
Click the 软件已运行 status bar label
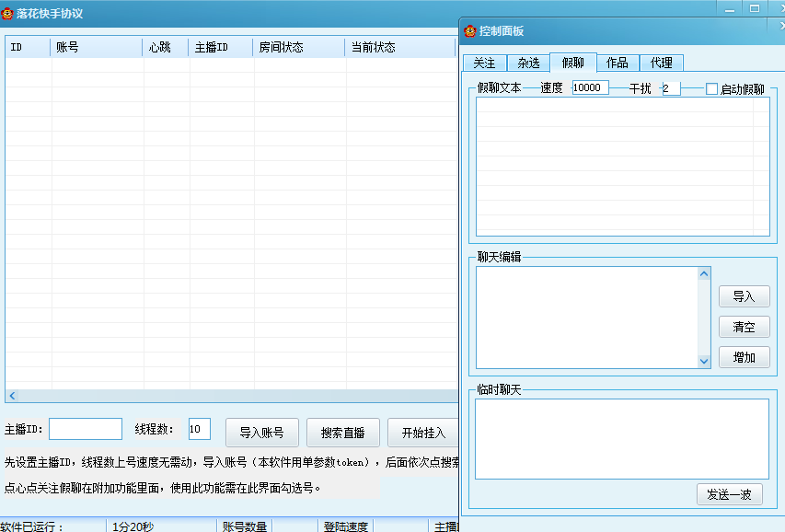[x=32, y=526]
